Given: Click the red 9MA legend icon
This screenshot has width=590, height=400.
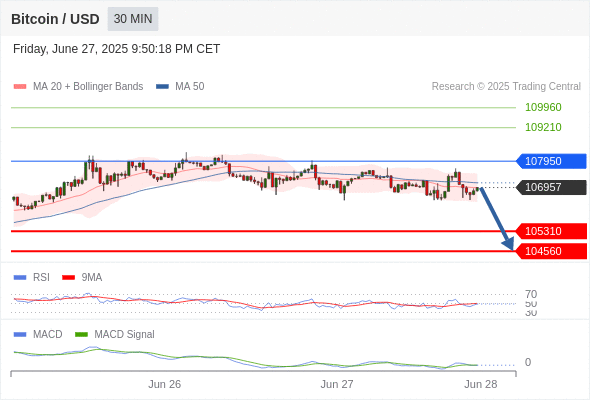Looking at the screenshot, I should point(68,278).
